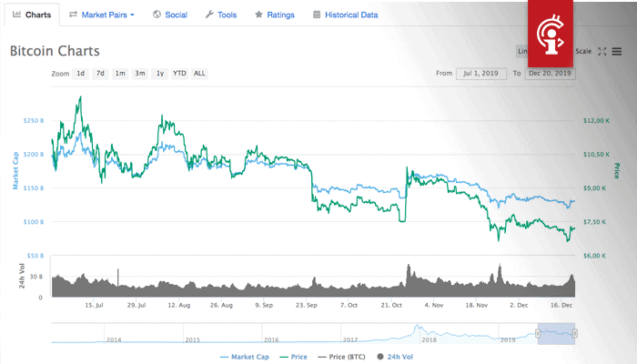Open the Social tab

point(170,15)
